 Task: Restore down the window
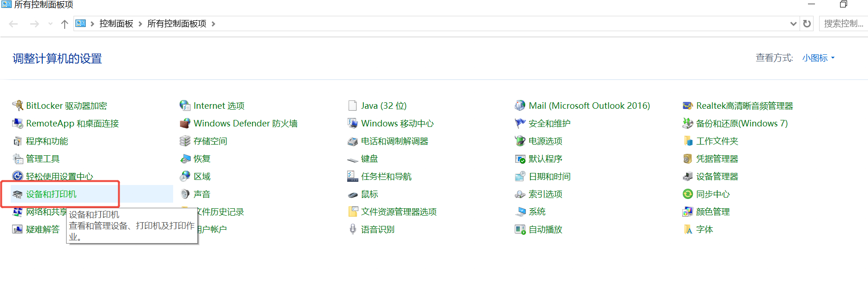pos(843,4)
